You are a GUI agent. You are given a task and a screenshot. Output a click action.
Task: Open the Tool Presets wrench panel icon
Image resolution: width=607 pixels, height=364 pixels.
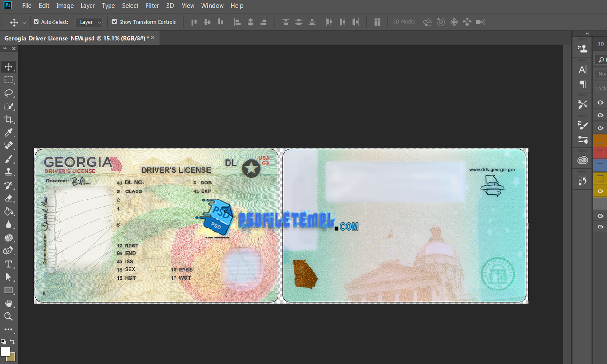point(583,105)
